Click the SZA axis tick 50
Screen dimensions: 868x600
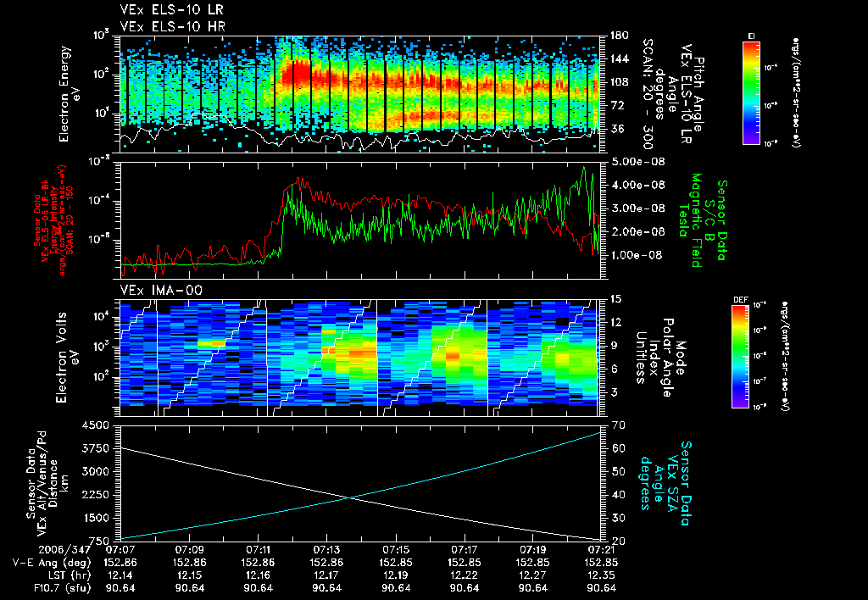point(619,471)
